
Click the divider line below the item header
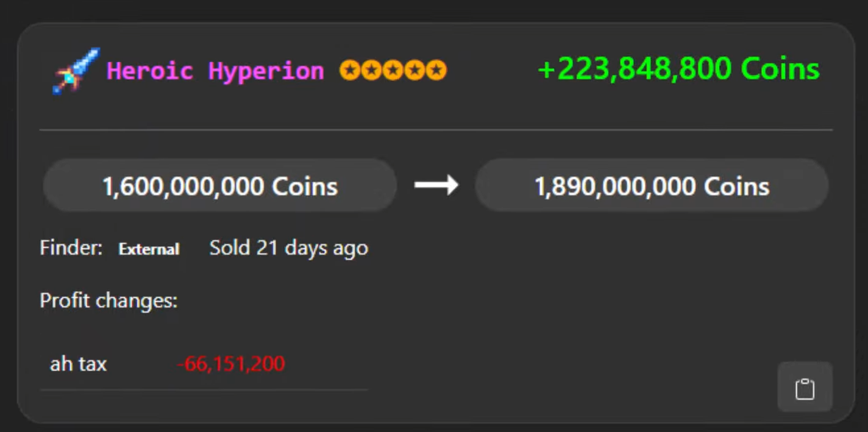(x=436, y=130)
